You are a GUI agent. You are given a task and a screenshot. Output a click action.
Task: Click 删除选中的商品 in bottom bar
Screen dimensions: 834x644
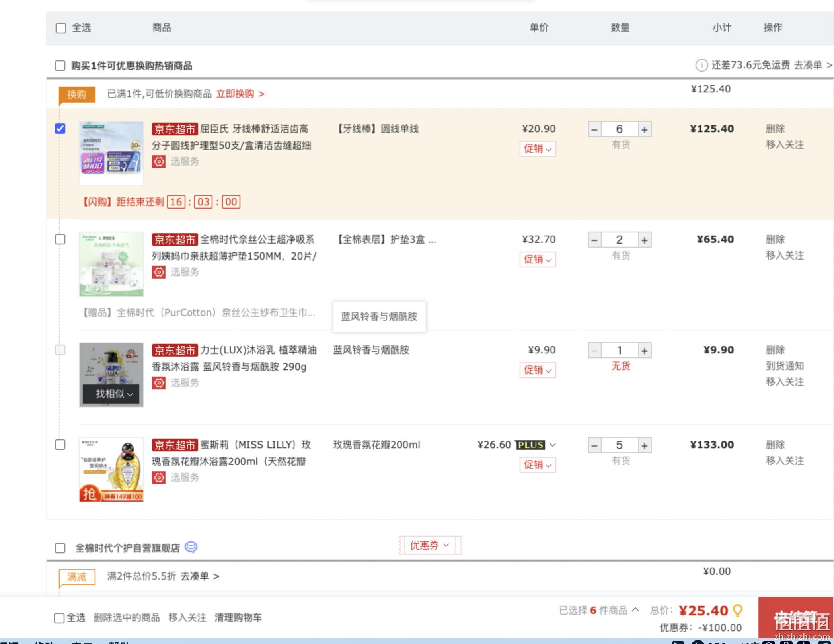point(127,618)
